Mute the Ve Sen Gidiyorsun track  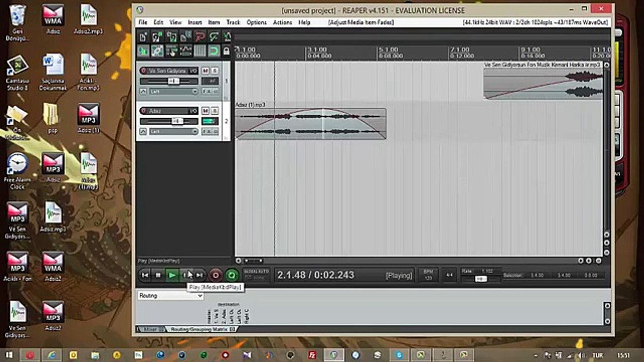click(x=205, y=71)
